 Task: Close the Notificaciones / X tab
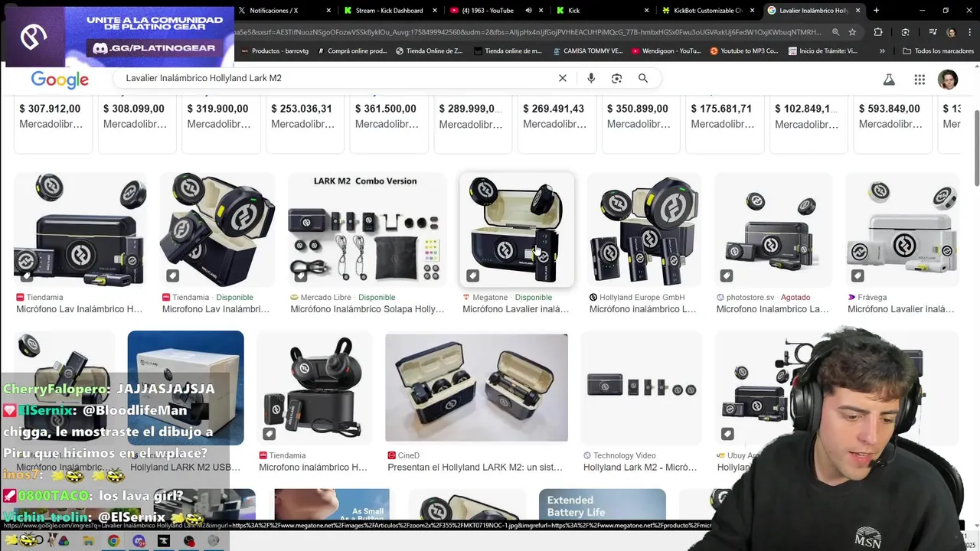329,11
